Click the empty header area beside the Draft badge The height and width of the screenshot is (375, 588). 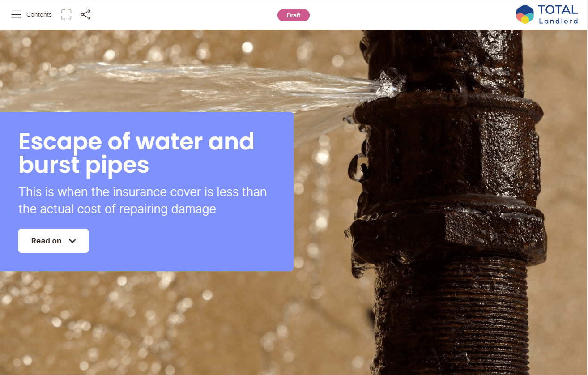coord(403,15)
